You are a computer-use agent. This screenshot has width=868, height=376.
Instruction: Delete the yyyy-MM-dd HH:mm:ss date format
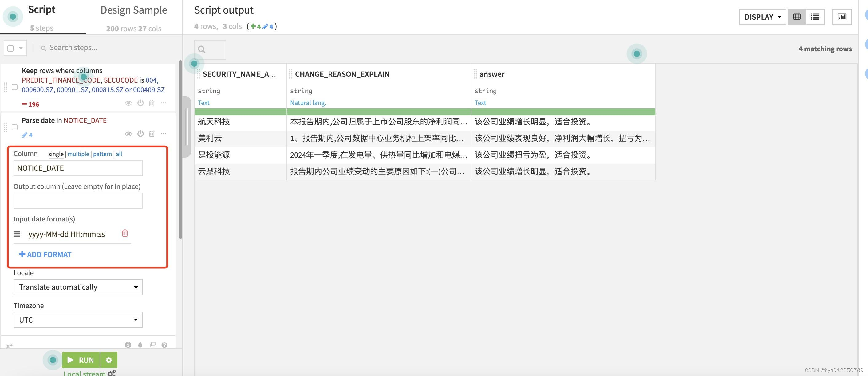125,233
